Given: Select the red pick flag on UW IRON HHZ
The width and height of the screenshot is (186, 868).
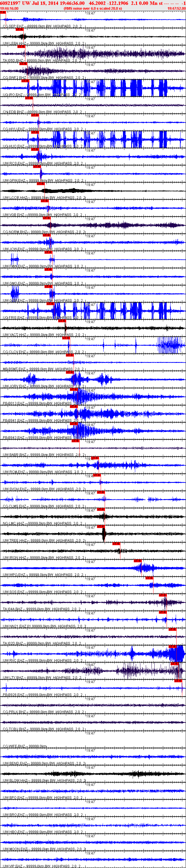Looking at the screenshot, I should pyautogui.click(x=116, y=543).
